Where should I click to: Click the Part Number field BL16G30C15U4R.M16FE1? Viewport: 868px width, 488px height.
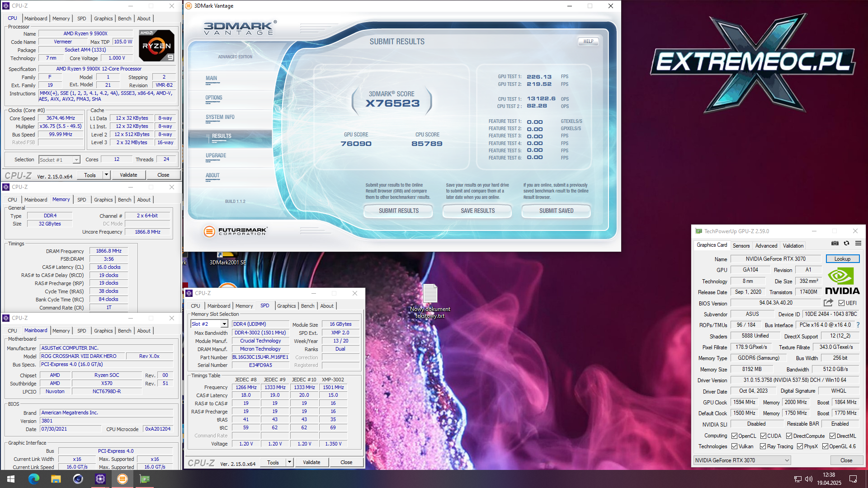(260, 357)
